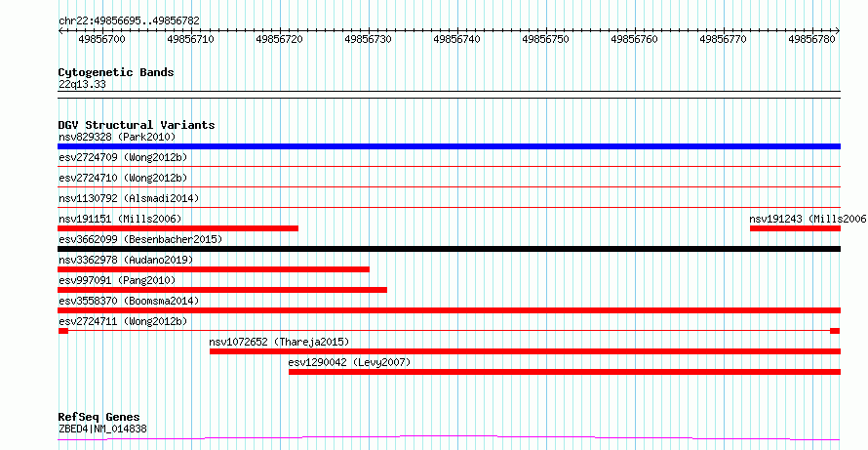Click the right end block of esv2724711
This screenshot has width=868, height=450.
click(836, 331)
